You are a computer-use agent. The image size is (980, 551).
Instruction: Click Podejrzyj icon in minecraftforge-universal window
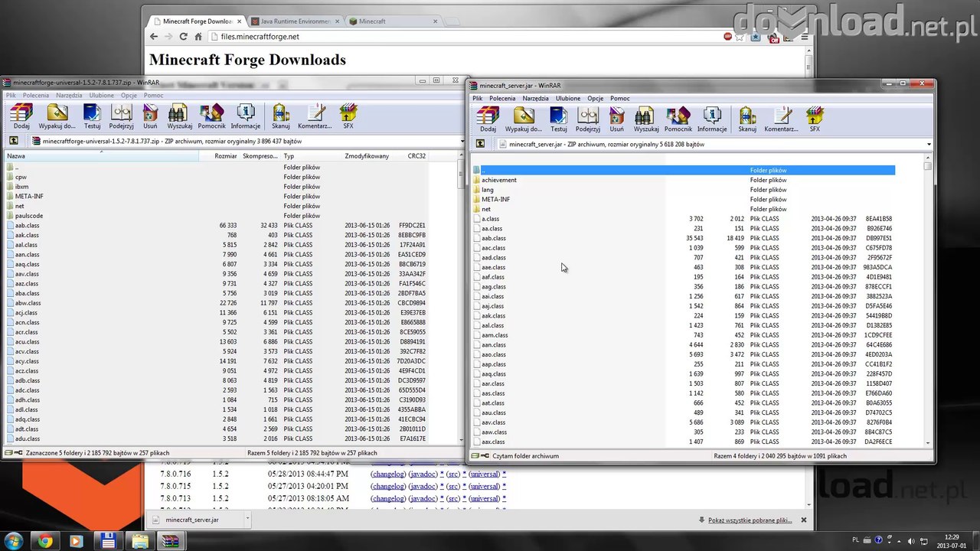pos(121,116)
